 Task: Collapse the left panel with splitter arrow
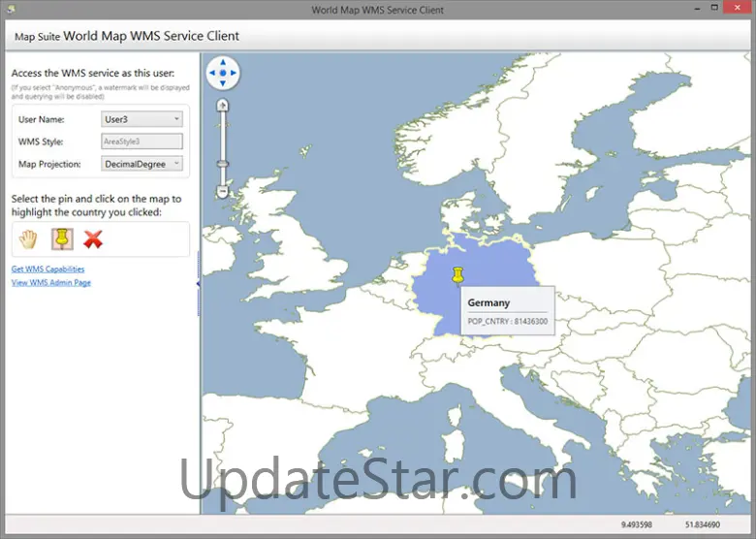tap(198, 284)
